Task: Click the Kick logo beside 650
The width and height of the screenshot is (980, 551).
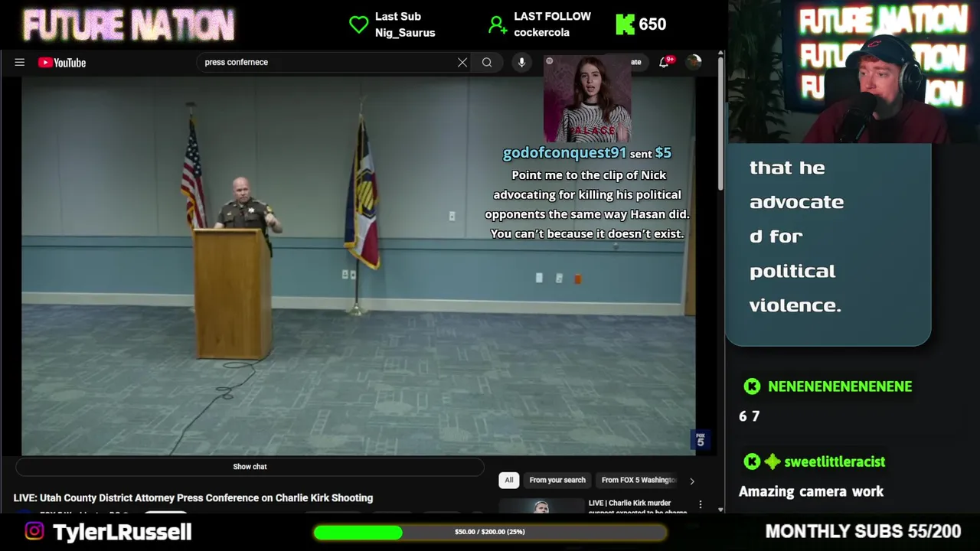Action: 625,24
